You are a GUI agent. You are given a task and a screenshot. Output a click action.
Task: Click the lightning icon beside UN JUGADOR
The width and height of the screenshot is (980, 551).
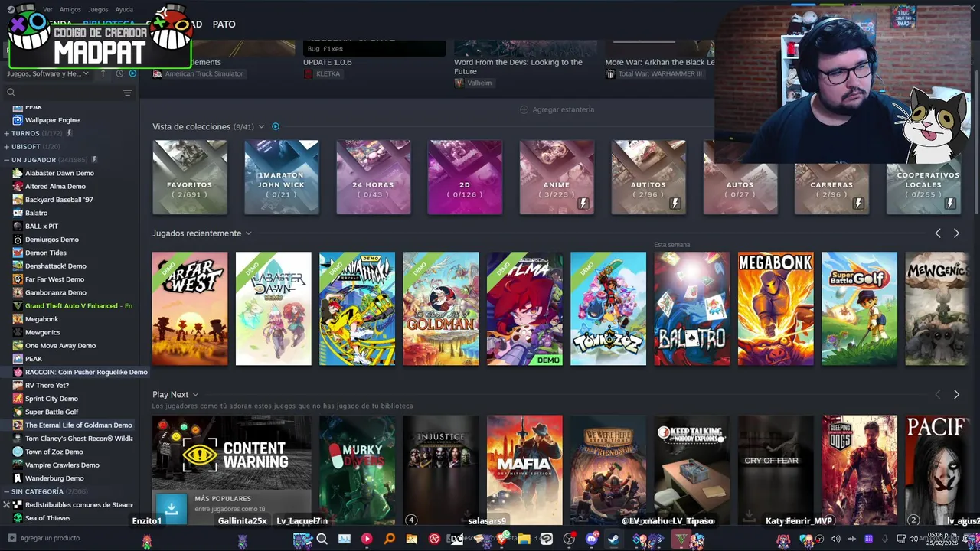coord(94,160)
